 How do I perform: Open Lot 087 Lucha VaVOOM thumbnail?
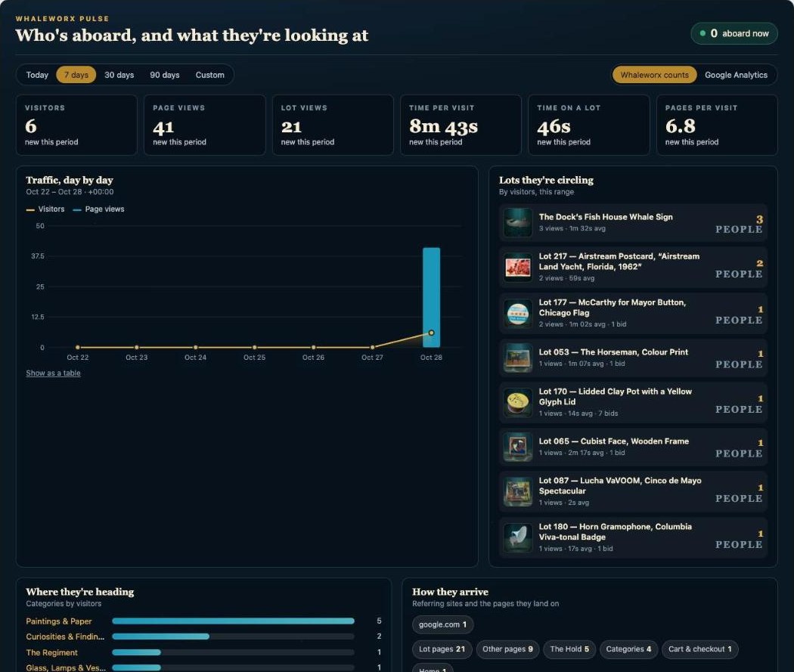pyautogui.click(x=518, y=492)
